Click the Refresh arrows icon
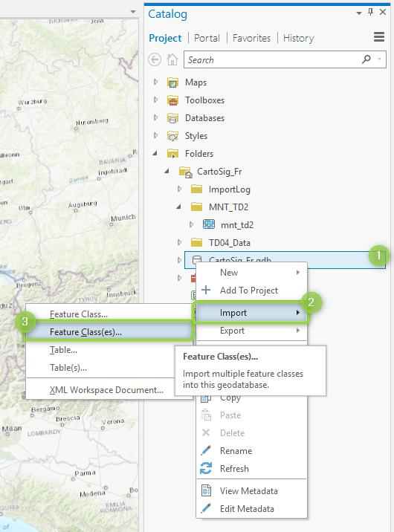This screenshot has width=394, height=532. pyautogui.click(x=206, y=468)
